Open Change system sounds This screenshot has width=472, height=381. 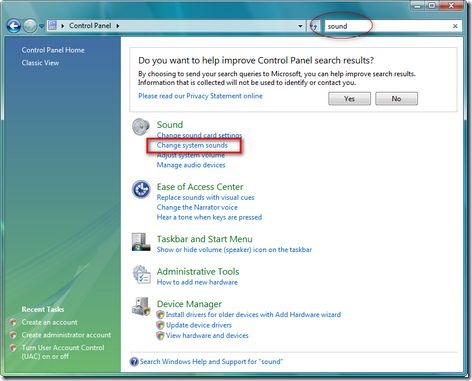tap(192, 145)
